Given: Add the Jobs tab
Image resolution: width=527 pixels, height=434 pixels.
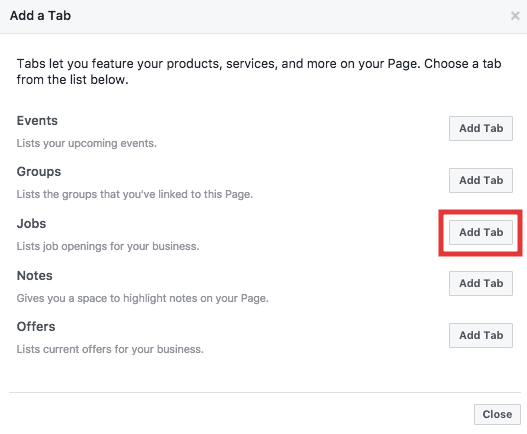Looking at the screenshot, I should (481, 232).
